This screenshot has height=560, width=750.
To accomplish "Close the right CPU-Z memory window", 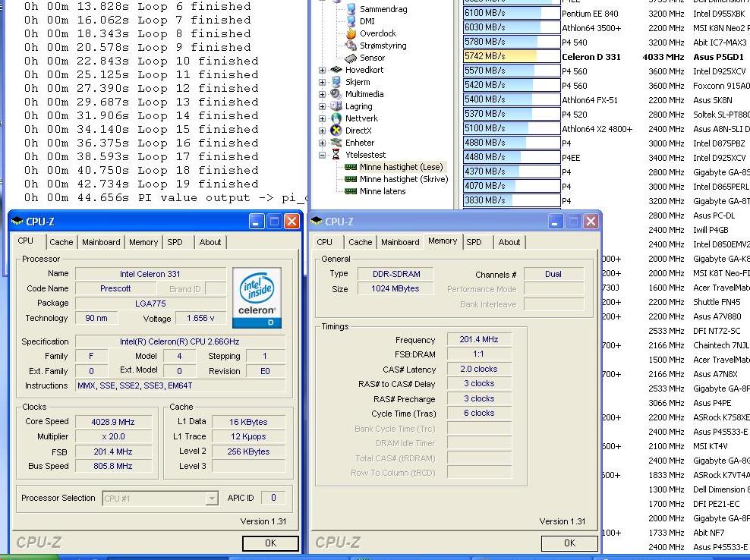I will tap(591, 222).
